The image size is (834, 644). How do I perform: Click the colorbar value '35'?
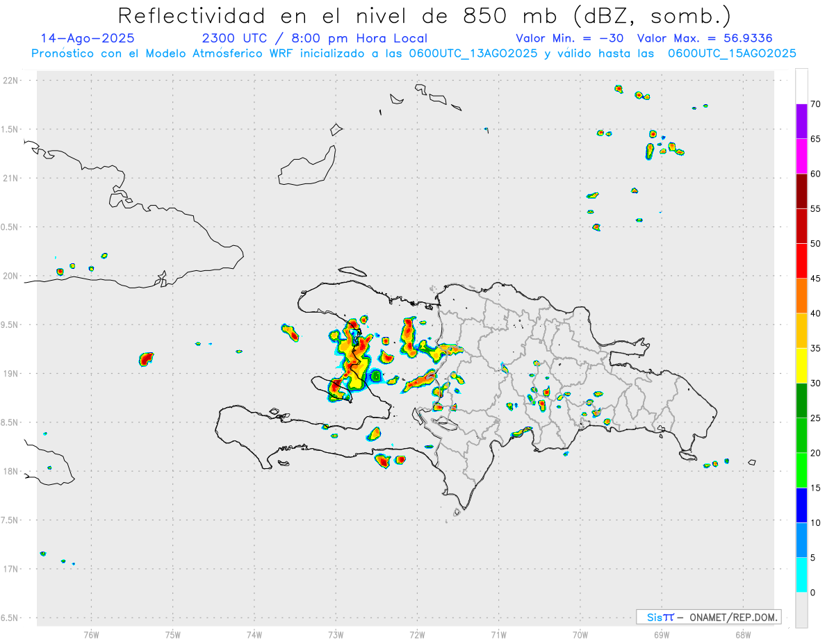(816, 348)
